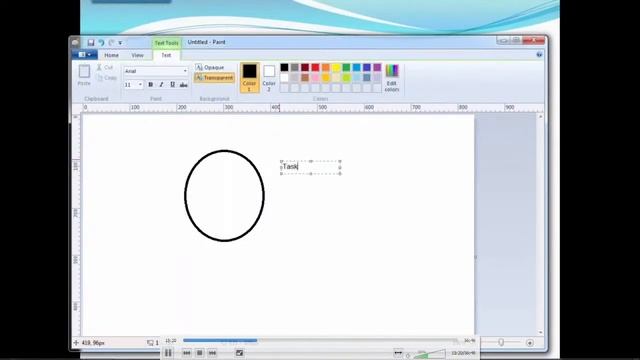The height and width of the screenshot is (360, 640).
Task: Click the Copy command in Clipboard group
Action: (x=107, y=78)
